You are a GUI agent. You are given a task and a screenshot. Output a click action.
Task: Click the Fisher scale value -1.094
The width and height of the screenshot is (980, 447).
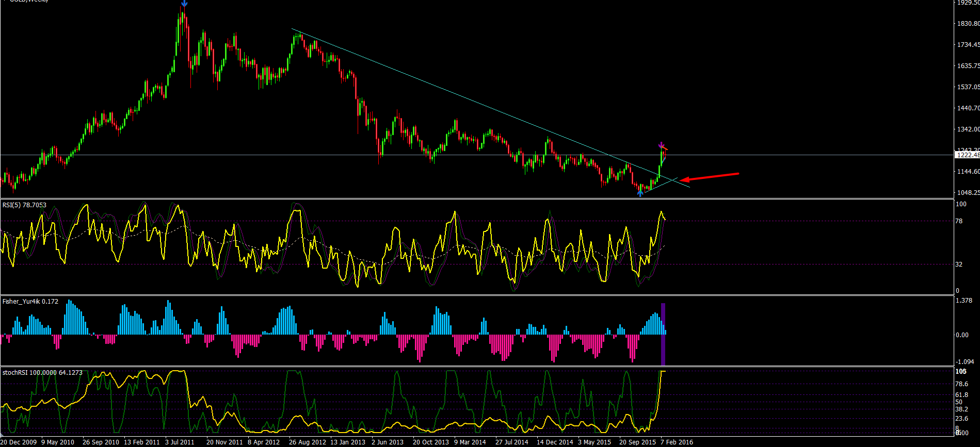coord(964,362)
